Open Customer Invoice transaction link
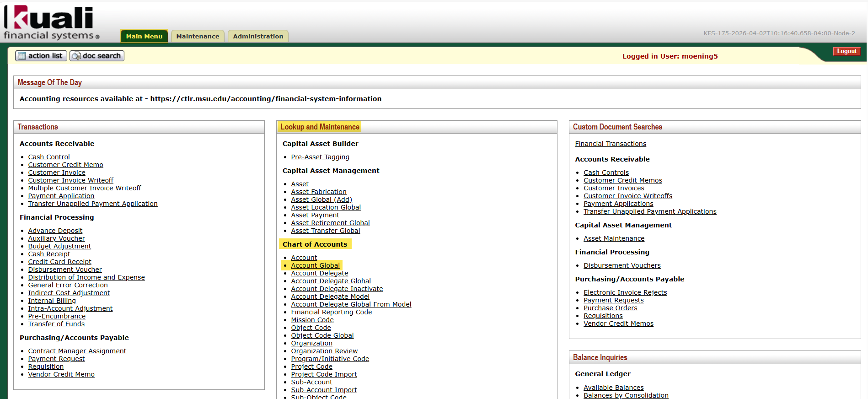 (x=57, y=173)
